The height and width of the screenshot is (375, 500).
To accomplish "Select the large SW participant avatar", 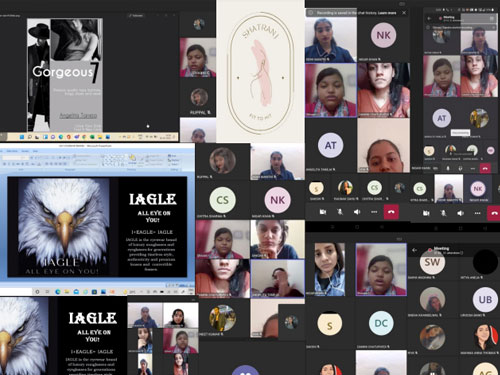I will pos(432,262).
